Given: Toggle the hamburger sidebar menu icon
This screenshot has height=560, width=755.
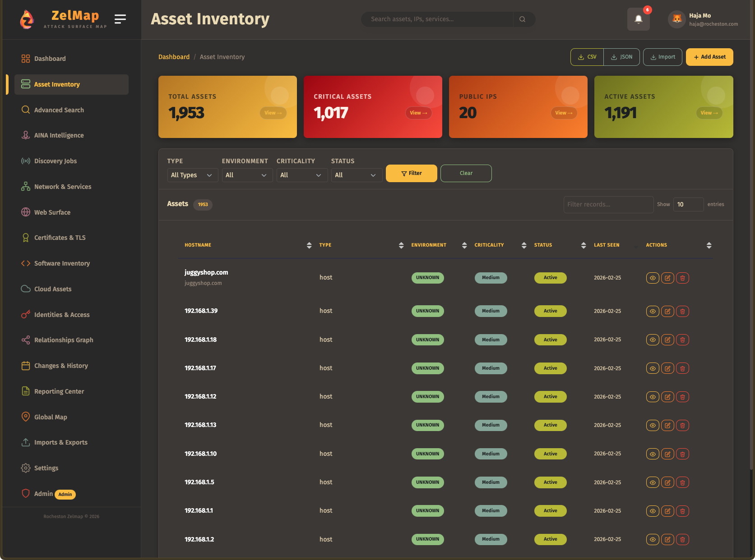Looking at the screenshot, I should 120,19.
